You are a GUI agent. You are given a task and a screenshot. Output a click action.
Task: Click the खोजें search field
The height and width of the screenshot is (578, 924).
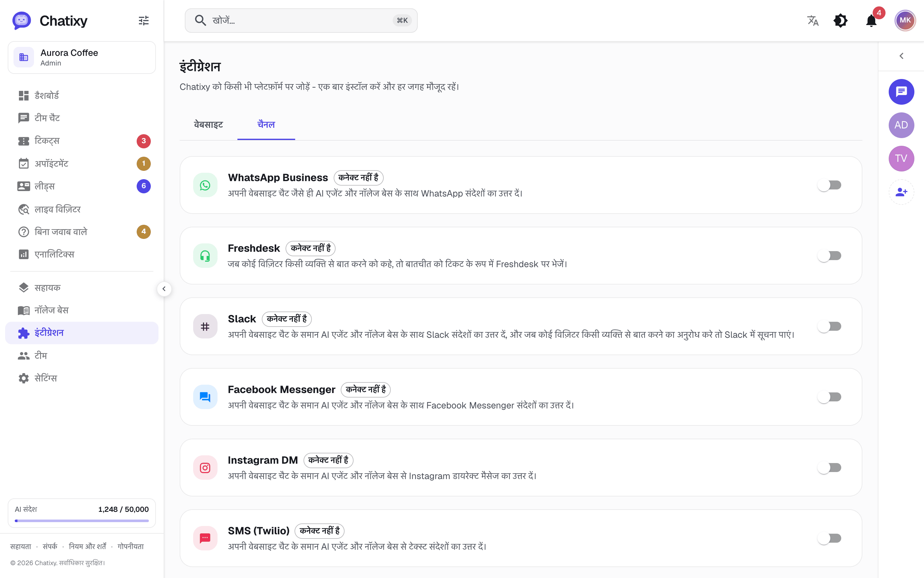coord(301,20)
